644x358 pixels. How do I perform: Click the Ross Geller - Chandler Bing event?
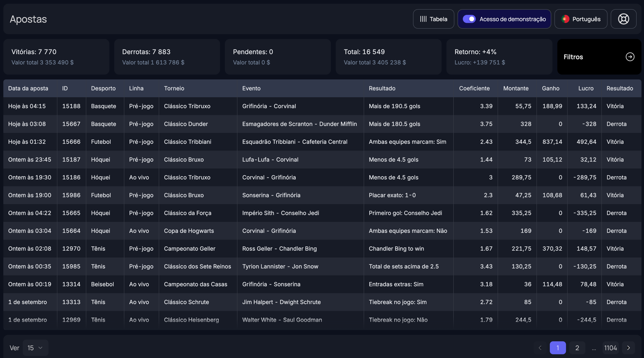click(x=279, y=249)
